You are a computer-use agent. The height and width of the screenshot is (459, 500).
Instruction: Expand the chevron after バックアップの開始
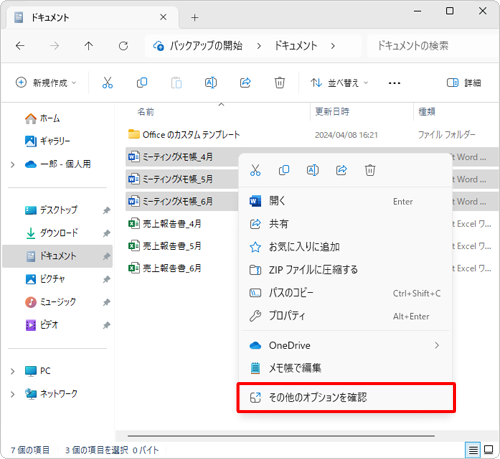(259, 46)
